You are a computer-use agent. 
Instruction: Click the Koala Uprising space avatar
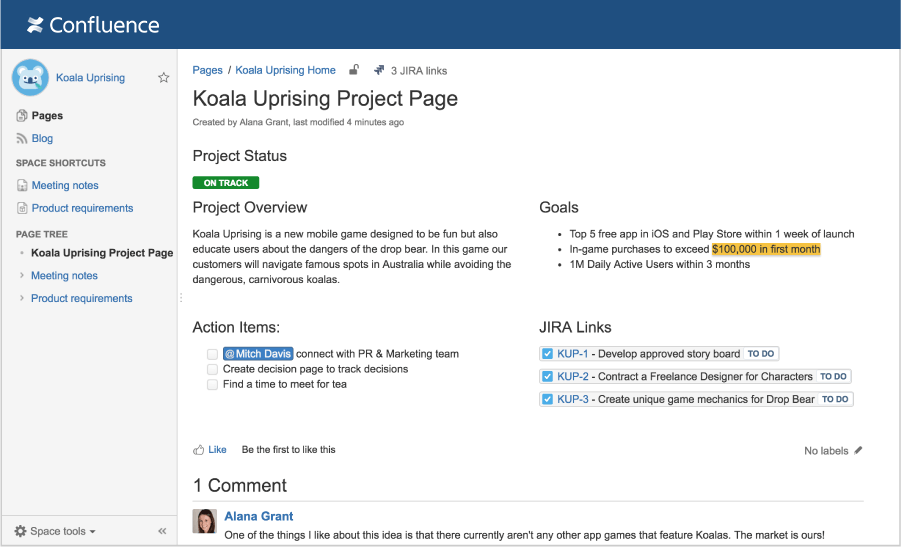click(x=30, y=77)
